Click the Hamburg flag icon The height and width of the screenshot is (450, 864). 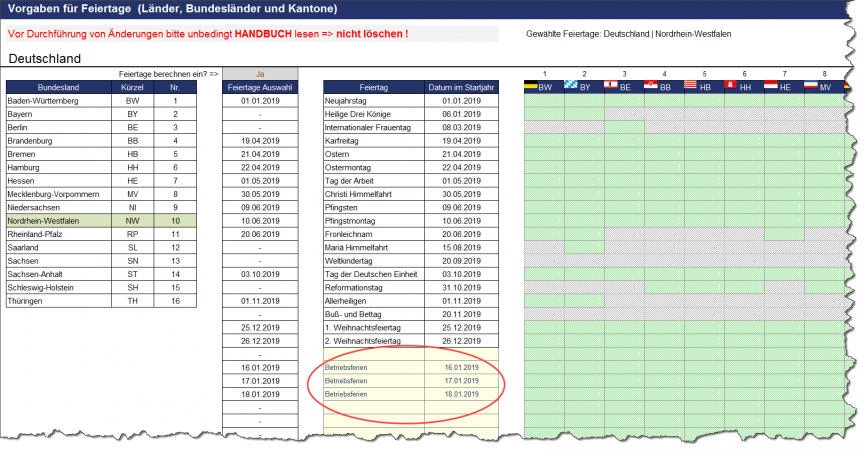pyautogui.click(x=731, y=87)
